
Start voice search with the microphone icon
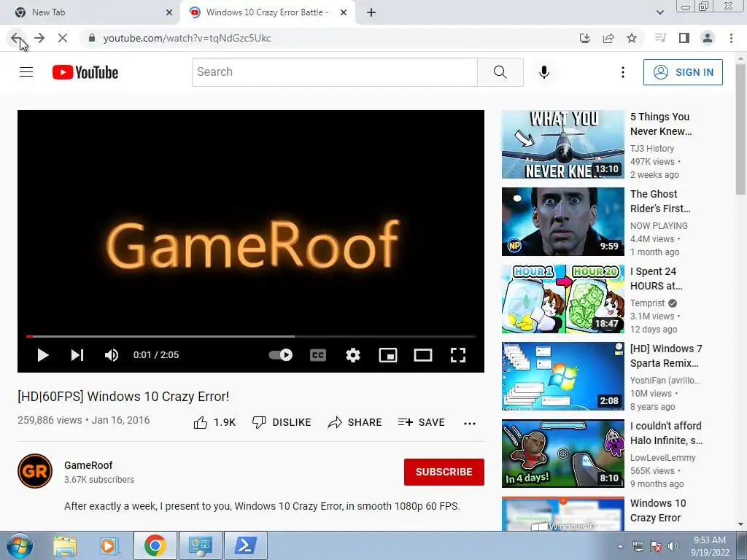click(x=544, y=72)
